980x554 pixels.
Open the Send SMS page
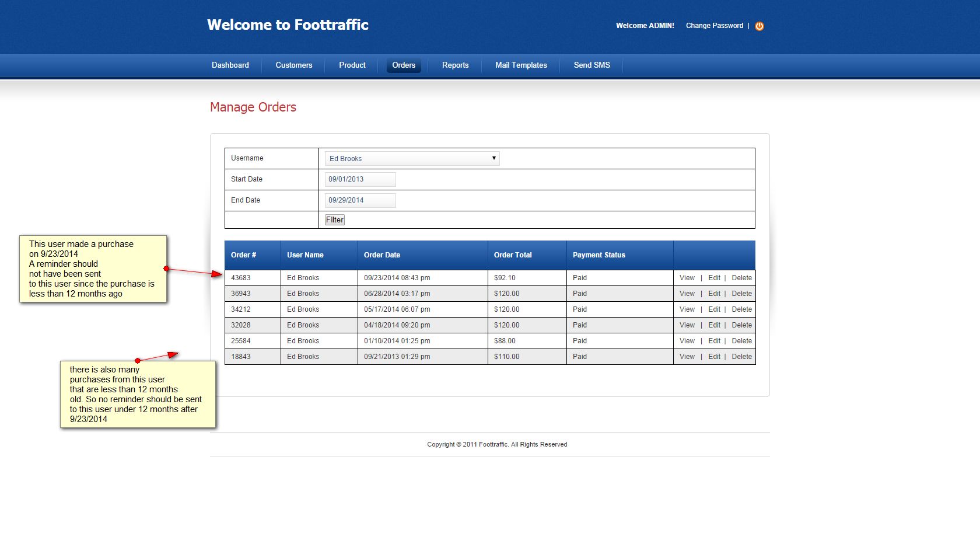tap(591, 65)
